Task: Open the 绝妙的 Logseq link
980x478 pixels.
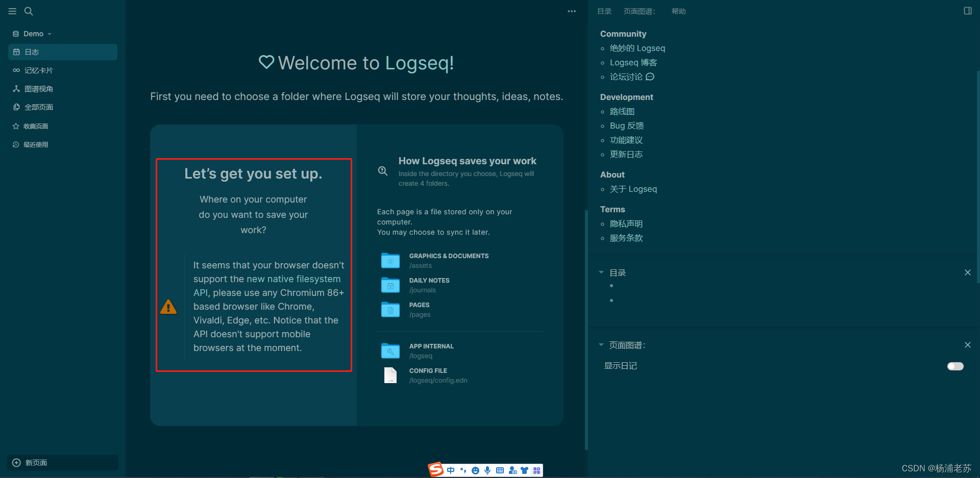Action: (x=638, y=48)
